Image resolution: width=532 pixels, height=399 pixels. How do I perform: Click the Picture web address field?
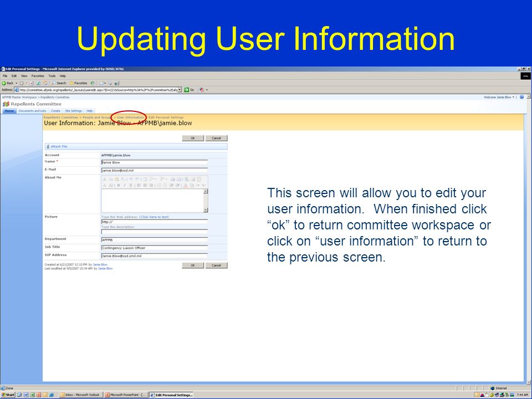click(155, 222)
